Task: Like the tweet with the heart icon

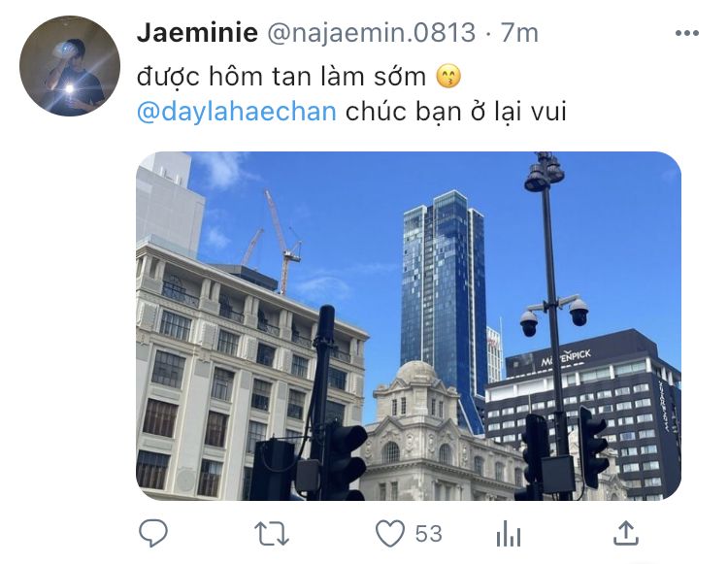Action: point(389,533)
